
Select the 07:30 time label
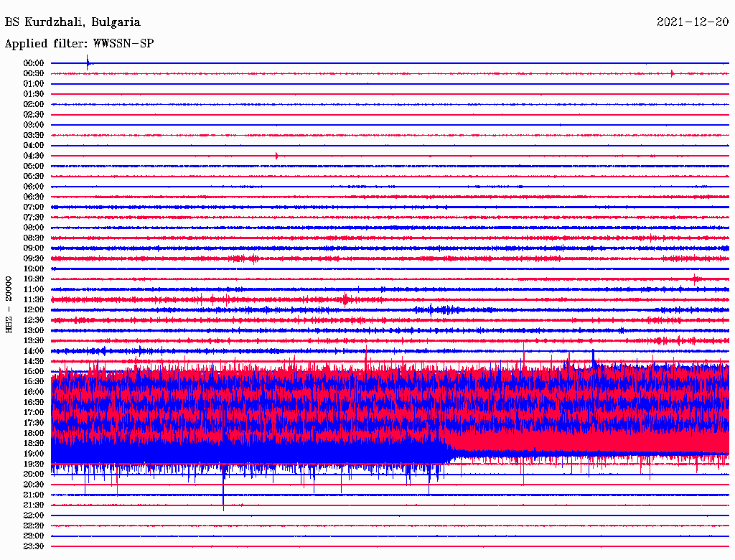coord(34,218)
